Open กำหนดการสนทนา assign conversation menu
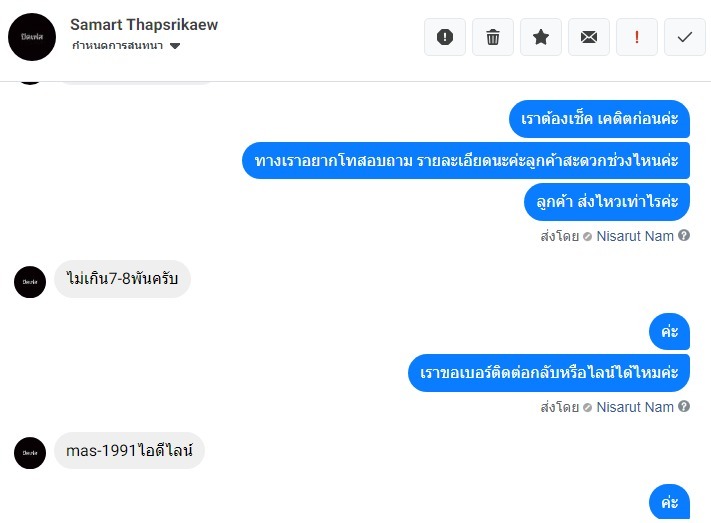The image size is (711, 523). coord(126,45)
